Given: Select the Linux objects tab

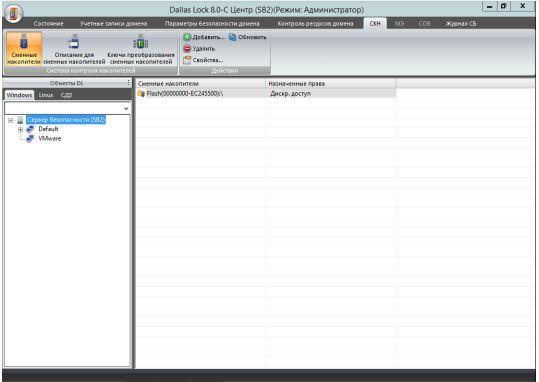Looking at the screenshot, I should (46, 95).
